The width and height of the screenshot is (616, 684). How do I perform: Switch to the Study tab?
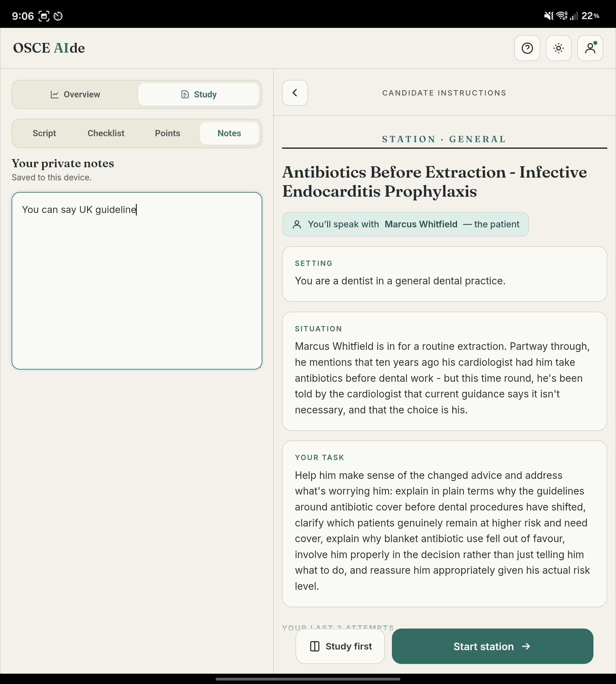click(x=199, y=95)
